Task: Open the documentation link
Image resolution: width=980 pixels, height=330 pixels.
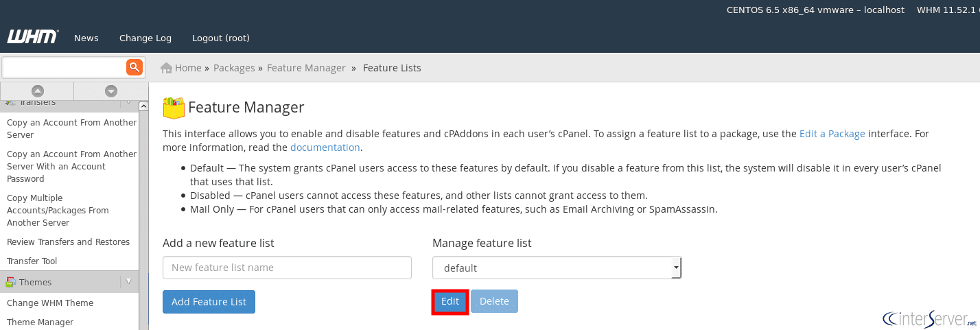Action: [325, 148]
